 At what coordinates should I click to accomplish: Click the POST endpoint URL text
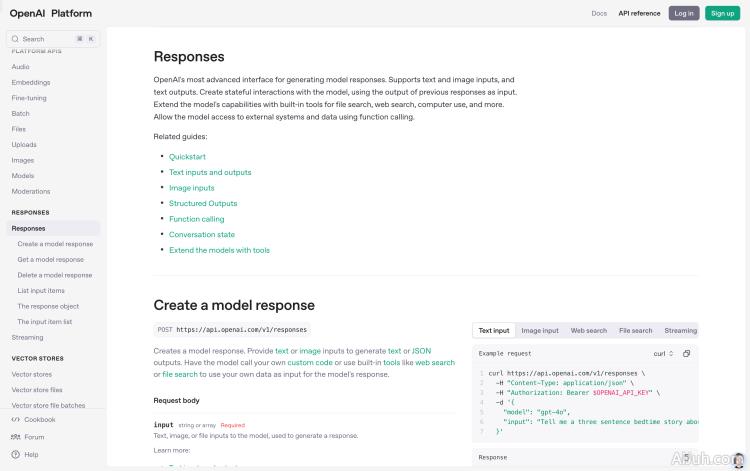point(242,329)
